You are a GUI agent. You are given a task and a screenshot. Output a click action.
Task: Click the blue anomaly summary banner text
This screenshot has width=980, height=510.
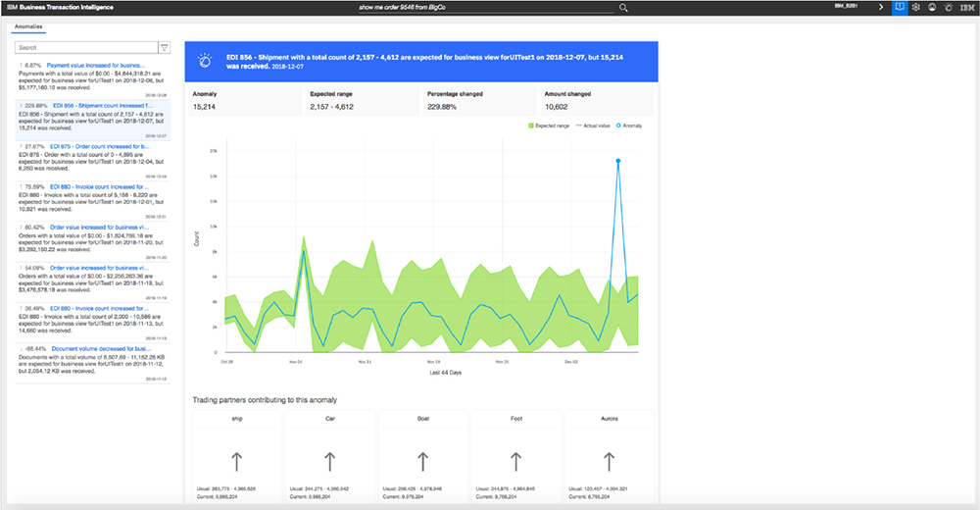click(x=425, y=62)
